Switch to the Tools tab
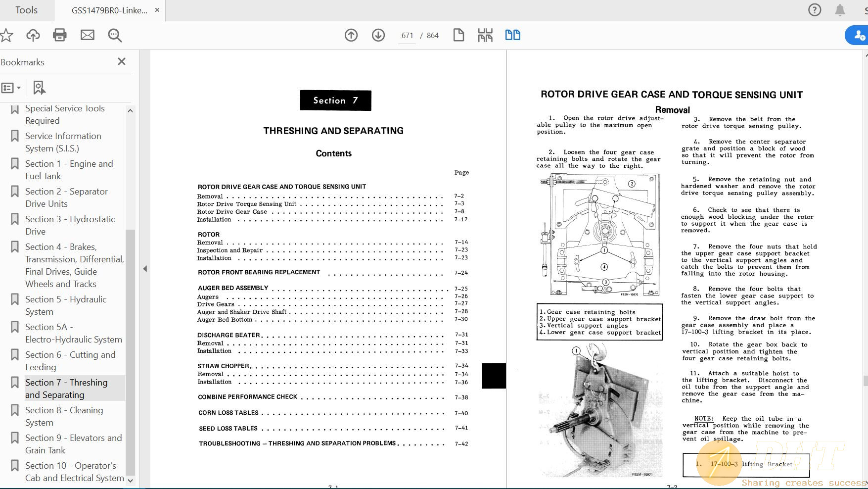Viewport: 868px width, 489px height. point(26,10)
